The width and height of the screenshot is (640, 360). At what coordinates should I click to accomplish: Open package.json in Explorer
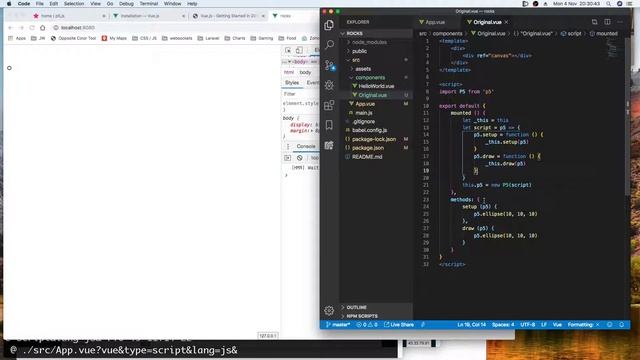click(x=368, y=148)
